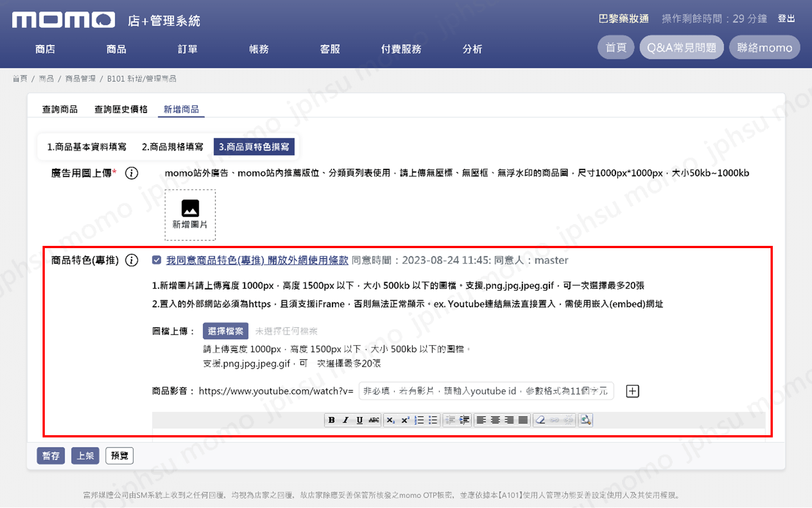This screenshot has height=508, width=812.
Task: Click the insert link icon
Action: [554, 420]
